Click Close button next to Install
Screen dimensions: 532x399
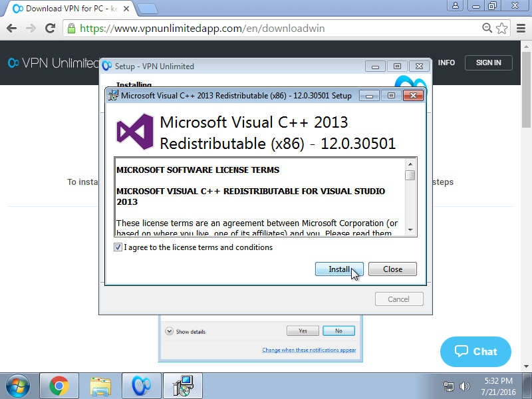coord(392,269)
